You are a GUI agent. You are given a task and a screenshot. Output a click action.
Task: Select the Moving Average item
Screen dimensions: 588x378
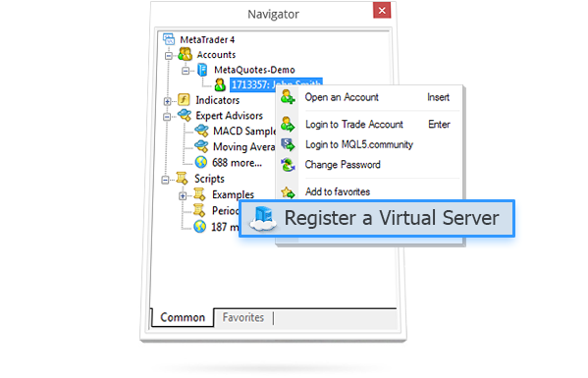(x=244, y=146)
